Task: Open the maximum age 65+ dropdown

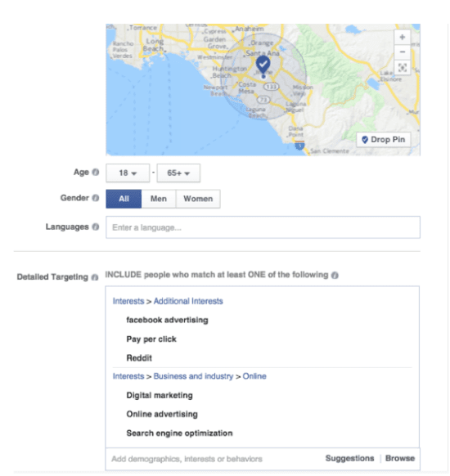Action: coord(178,173)
